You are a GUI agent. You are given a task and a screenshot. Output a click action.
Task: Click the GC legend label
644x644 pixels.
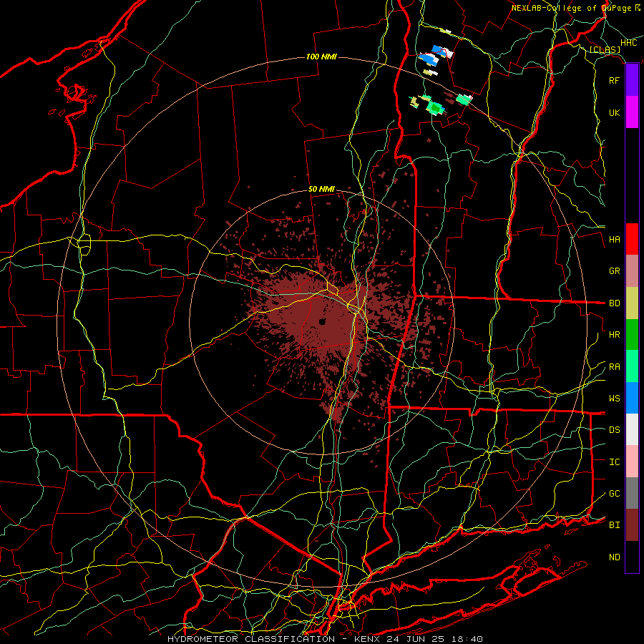tap(614, 494)
